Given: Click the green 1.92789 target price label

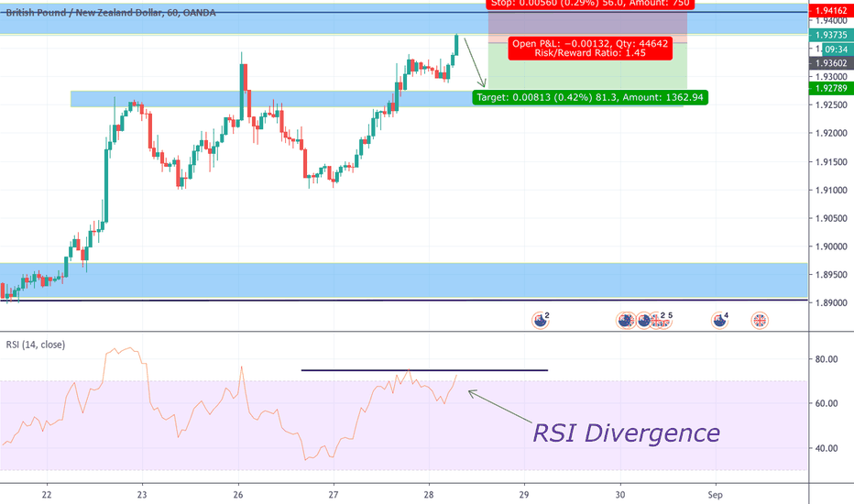Looking at the screenshot, I should 831,88.
